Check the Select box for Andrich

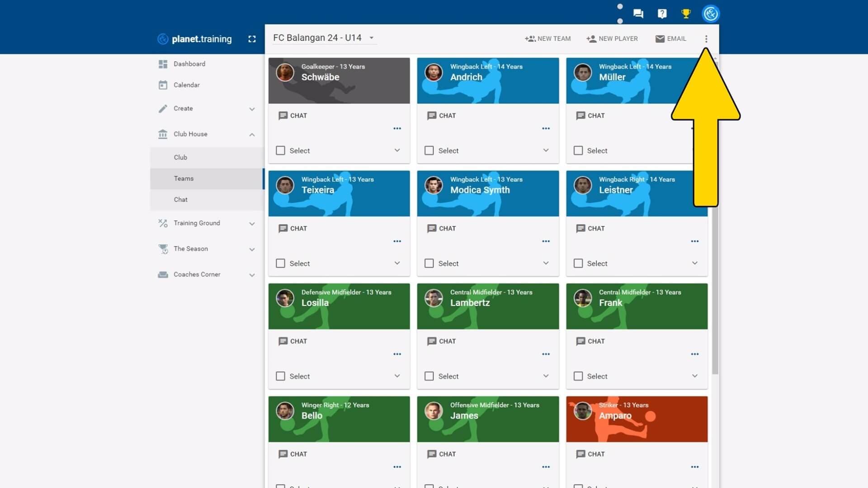(x=429, y=150)
